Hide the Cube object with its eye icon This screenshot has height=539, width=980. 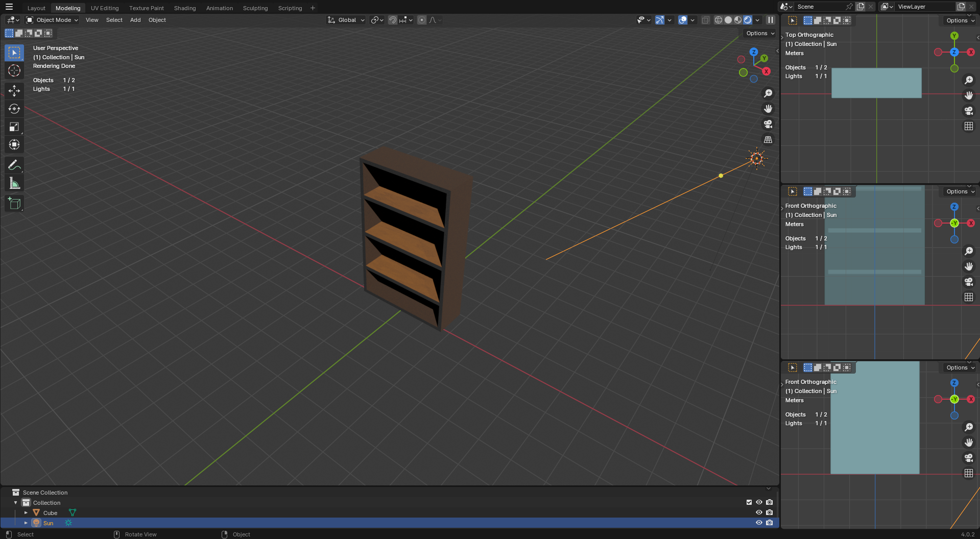pos(759,512)
